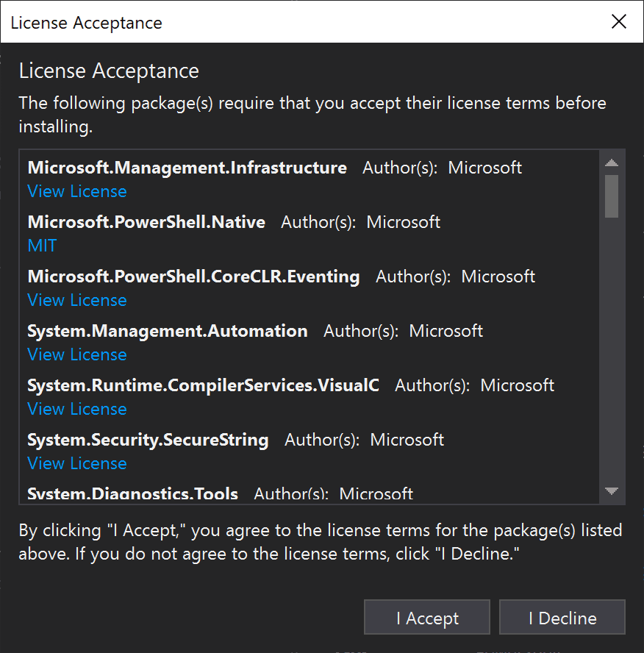
Task: Select the Microsoft.Management.Infrastructure package name
Action: pyautogui.click(x=187, y=168)
